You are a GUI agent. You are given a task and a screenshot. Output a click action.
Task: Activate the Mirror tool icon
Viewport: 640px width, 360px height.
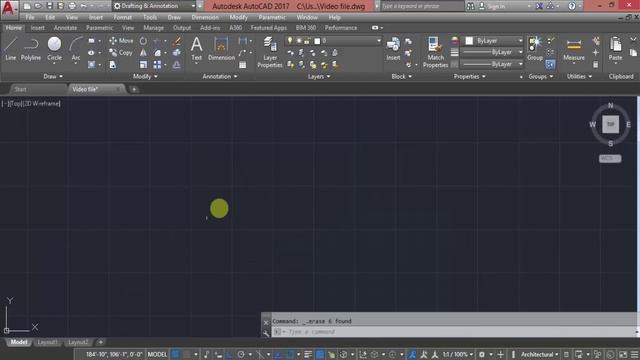point(143,53)
